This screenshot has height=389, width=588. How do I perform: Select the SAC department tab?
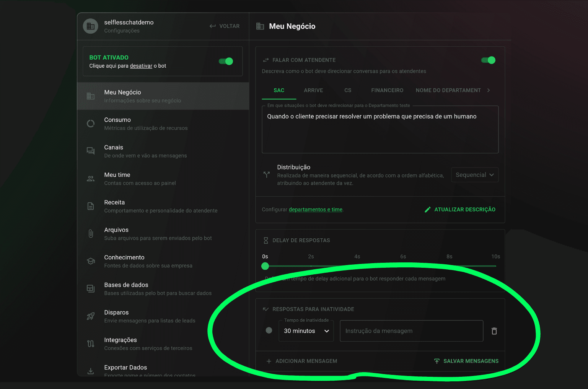click(x=279, y=90)
